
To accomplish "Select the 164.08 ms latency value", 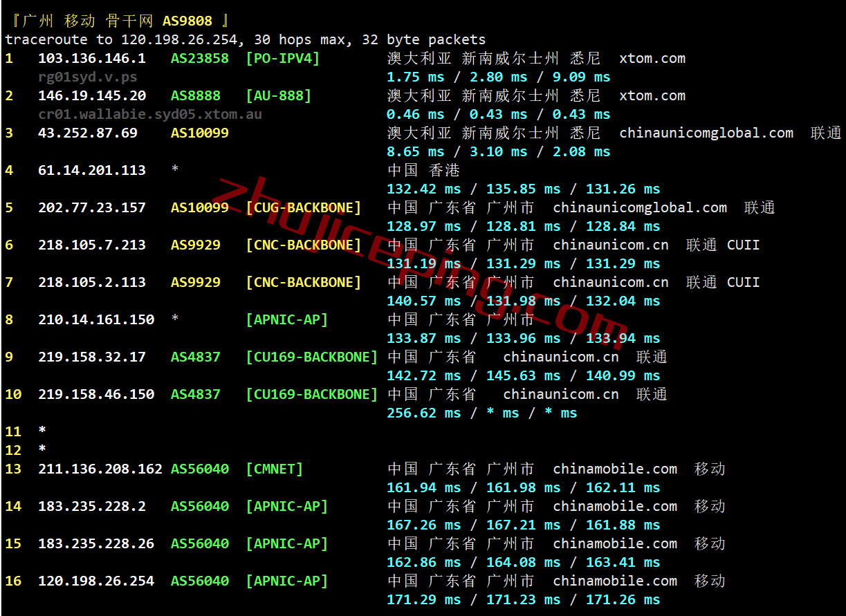I will pos(524,563).
